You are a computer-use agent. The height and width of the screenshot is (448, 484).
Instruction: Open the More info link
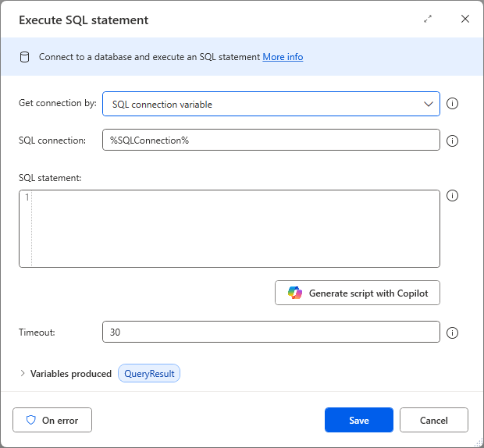click(283, 57)
